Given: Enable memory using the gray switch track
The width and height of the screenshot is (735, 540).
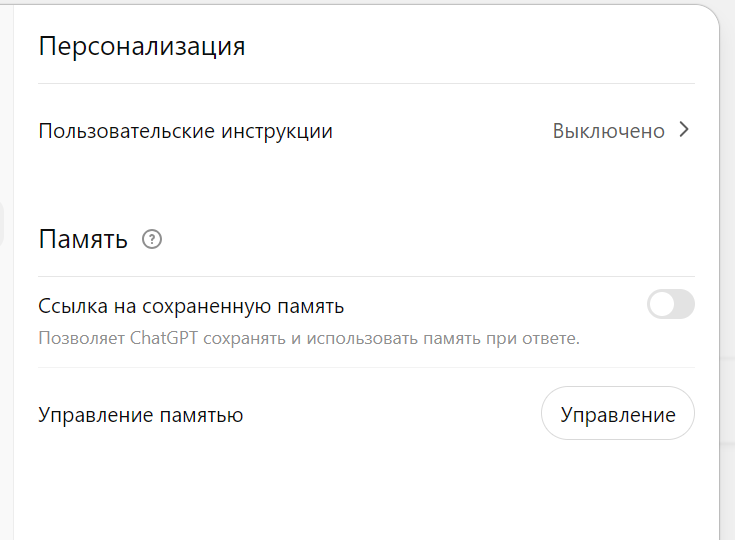Looking at the screenshot, I should tap(671, 304).
